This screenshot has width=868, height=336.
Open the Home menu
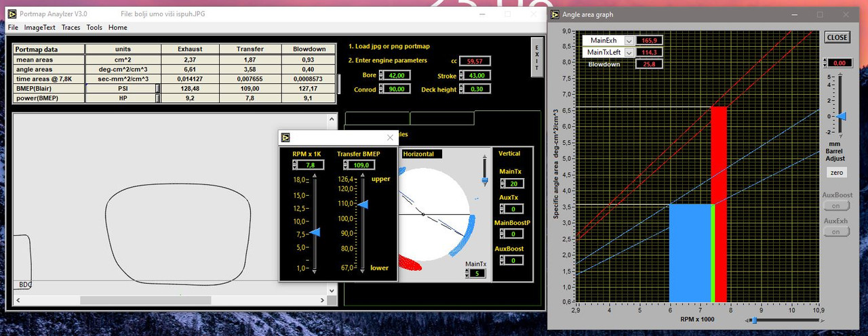point(117,28)
